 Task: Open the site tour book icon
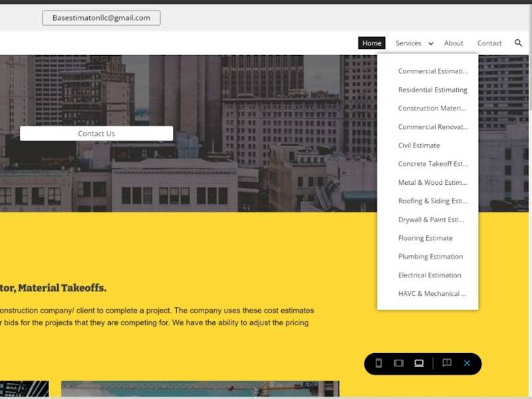pyautogui.click(x=447, y=363)
